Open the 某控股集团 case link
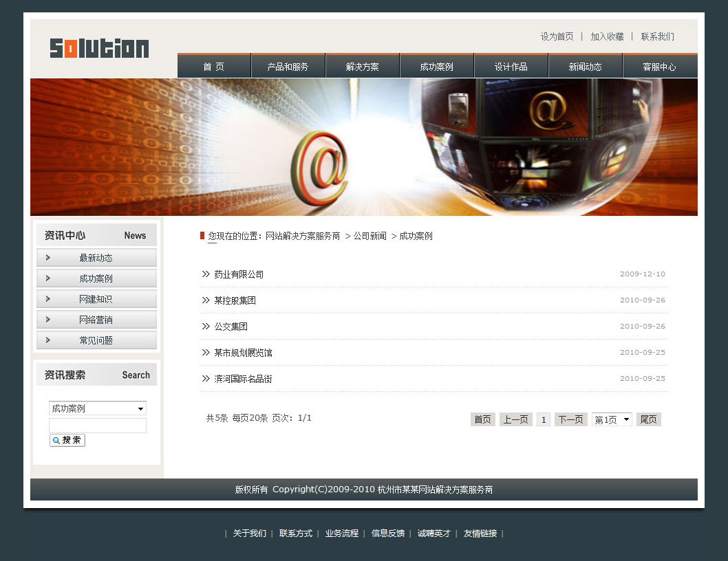728x561 pixels. (235, 300)
